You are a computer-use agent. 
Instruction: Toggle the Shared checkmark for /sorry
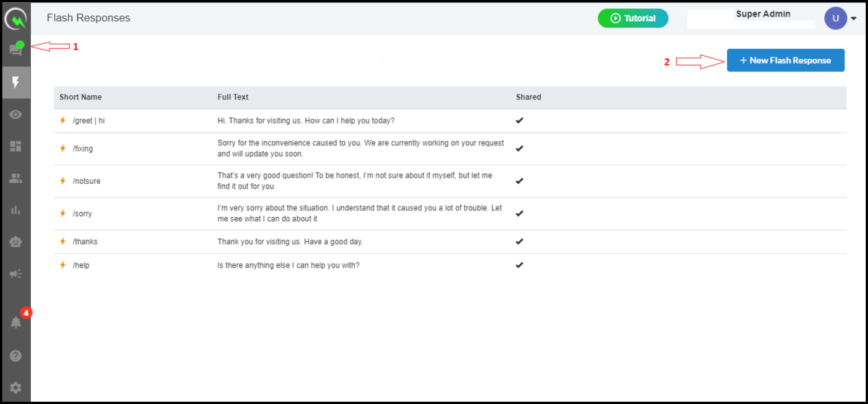(519, 213)
